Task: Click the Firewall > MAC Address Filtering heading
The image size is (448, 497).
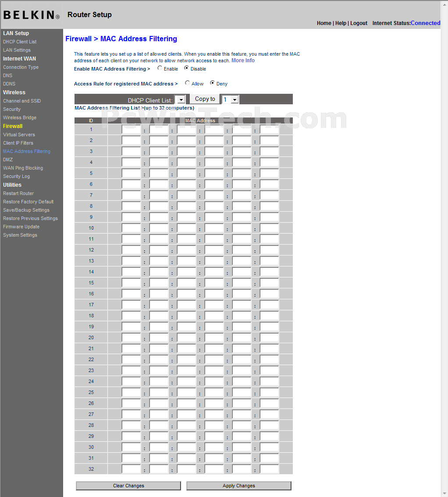Action: pos(121,39)
